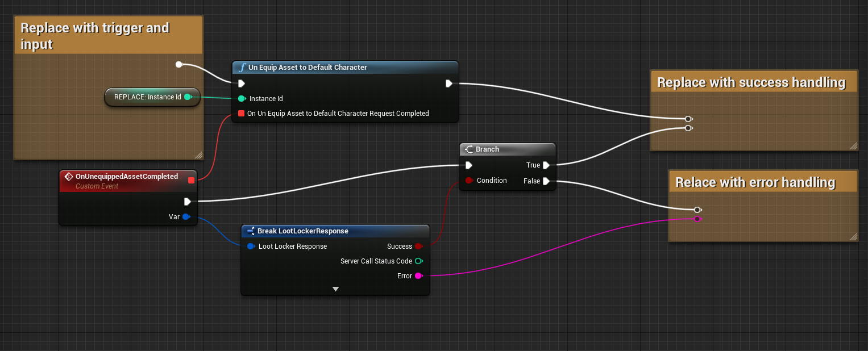
Task: Click the Un Equip node's exec input pin
Action: point(242,83)
